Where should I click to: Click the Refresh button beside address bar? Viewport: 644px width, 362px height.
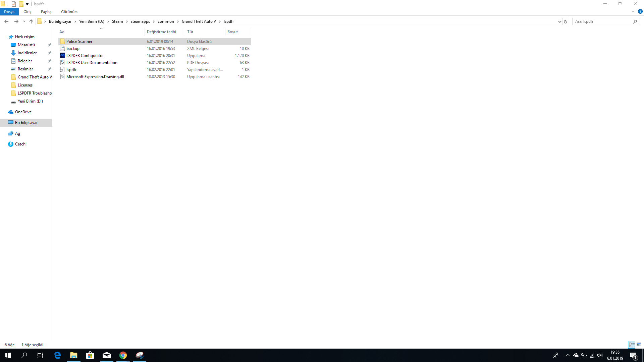pyautogui.click(x=566, y=21)
